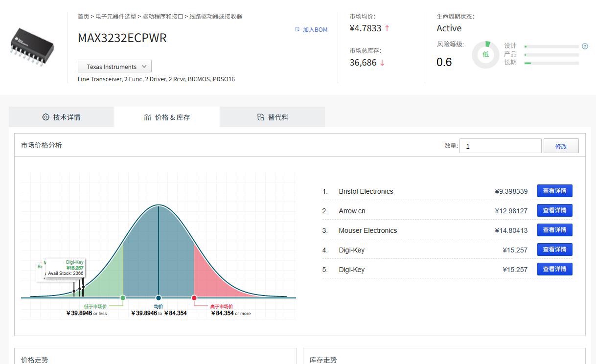Click the gear icon on 技术详情 tab

click(46, 117)
